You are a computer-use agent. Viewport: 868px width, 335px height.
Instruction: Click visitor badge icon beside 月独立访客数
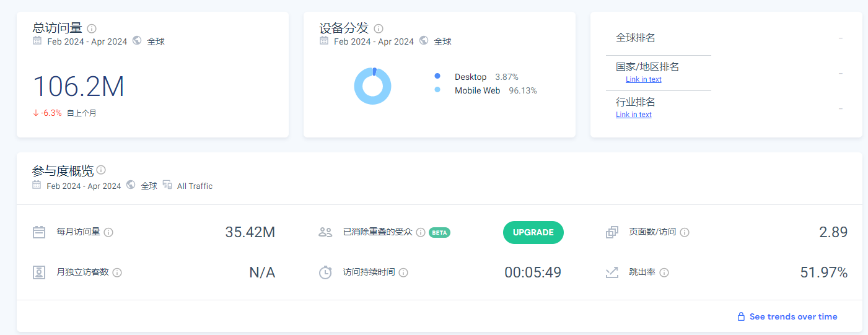[x=39, y=272]
